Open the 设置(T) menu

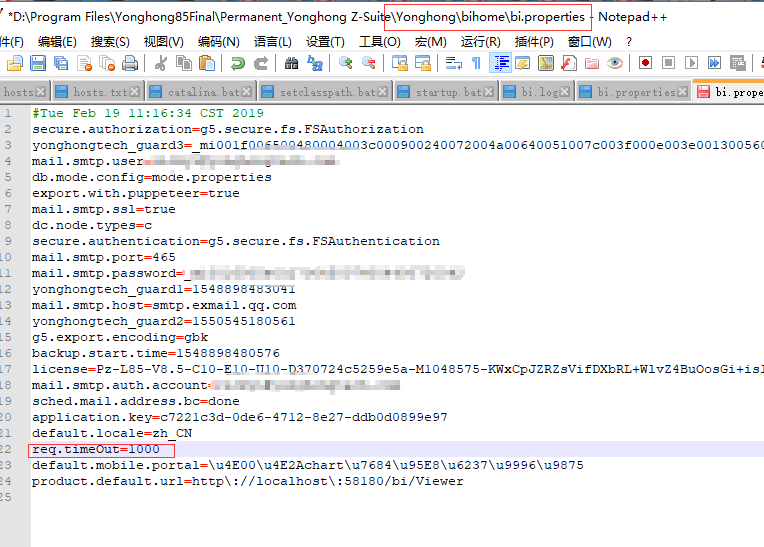325,42
